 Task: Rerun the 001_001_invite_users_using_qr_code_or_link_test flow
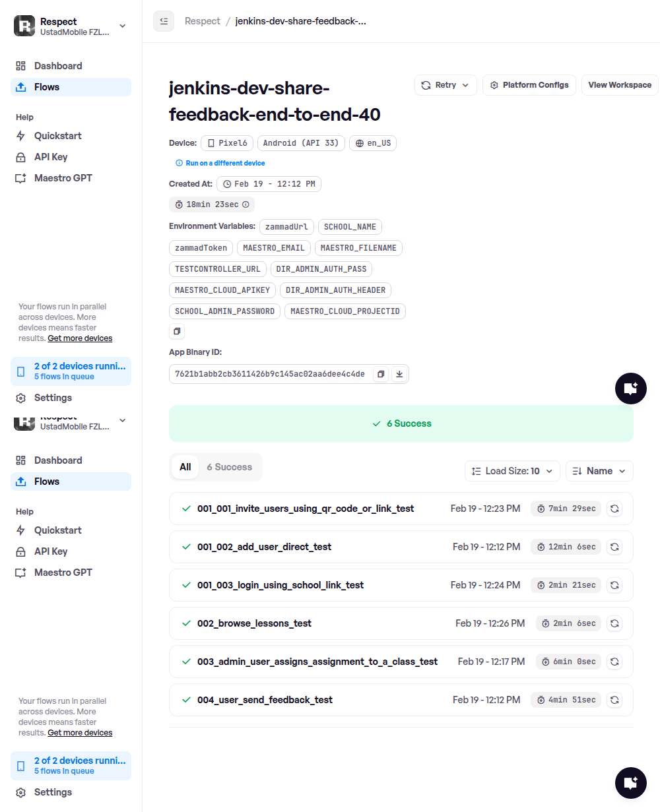pos(614,509)
